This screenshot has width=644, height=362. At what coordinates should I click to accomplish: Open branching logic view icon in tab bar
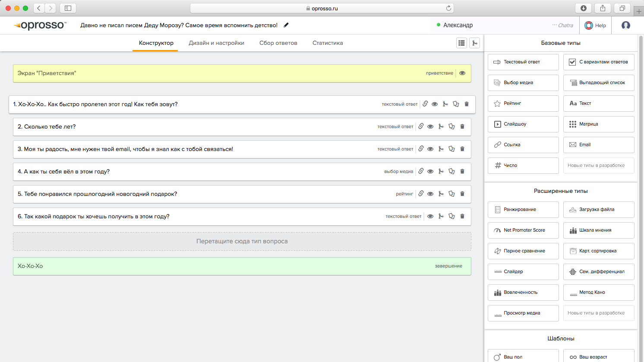475,43
